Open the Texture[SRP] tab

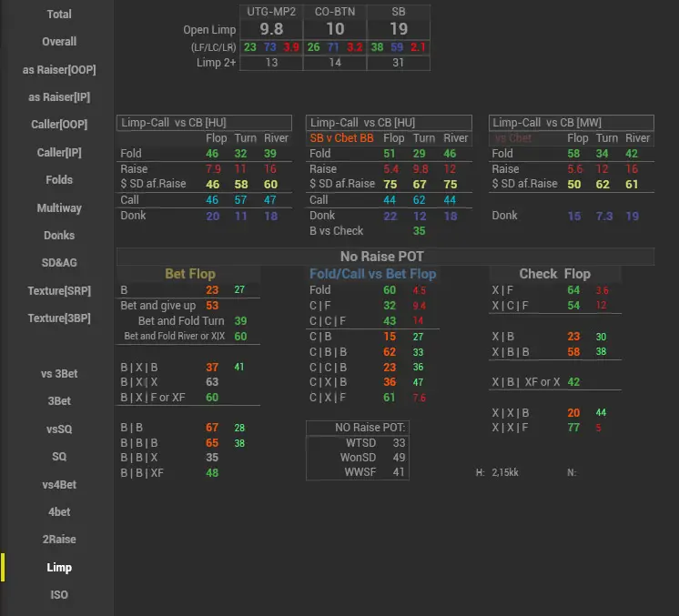click(x=59, y=291)
